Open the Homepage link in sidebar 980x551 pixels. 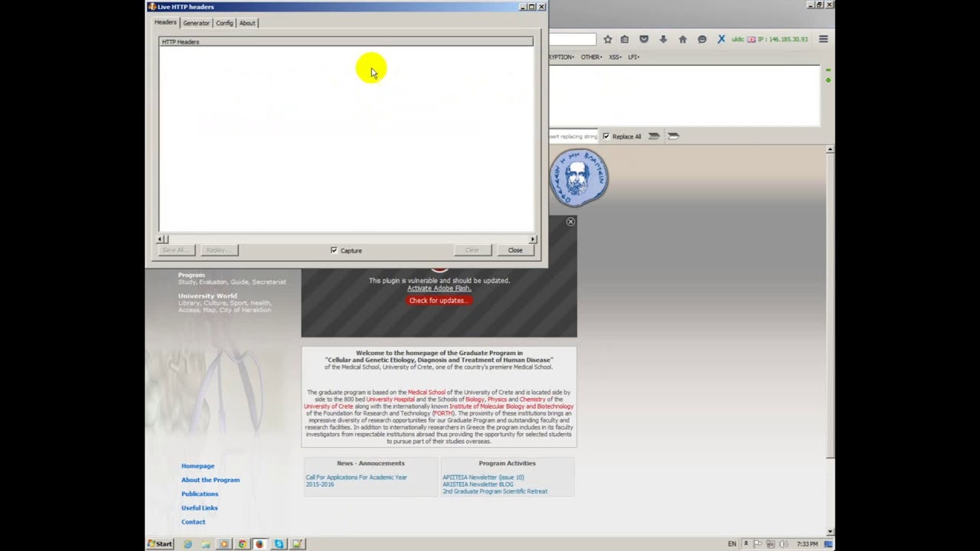198,465
